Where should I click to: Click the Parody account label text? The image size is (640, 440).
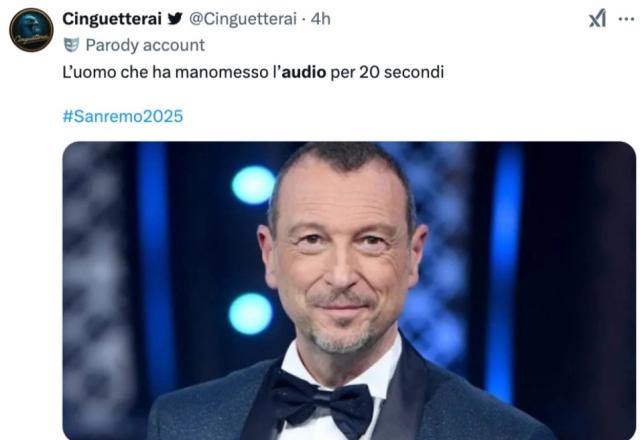(x=145, y=45)
